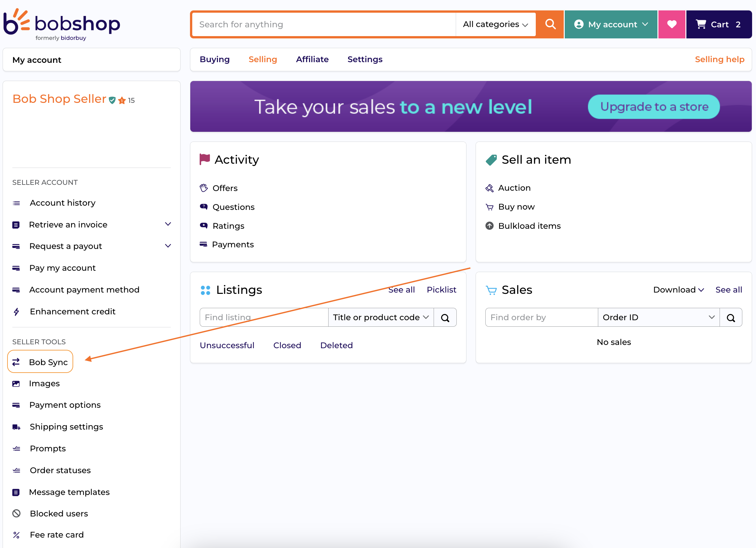Click the Find listing input field
Screen dimensions: 756x548
pos(264,317)
